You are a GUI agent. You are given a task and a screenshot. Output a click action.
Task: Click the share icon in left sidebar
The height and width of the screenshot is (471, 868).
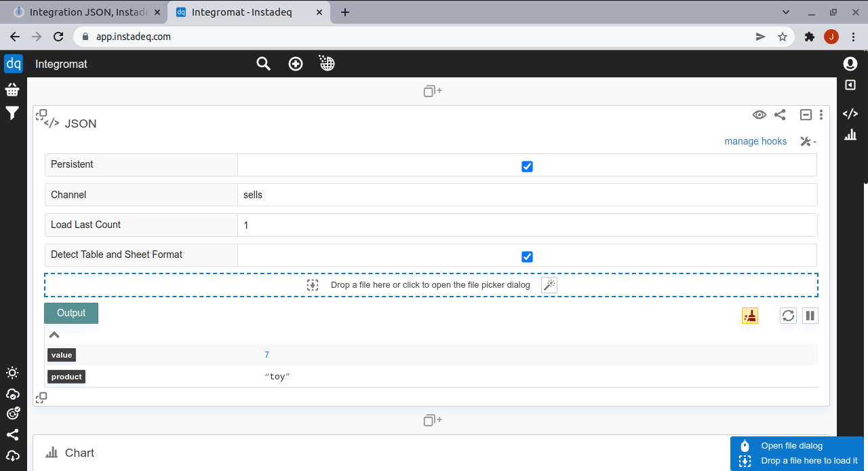12,435
